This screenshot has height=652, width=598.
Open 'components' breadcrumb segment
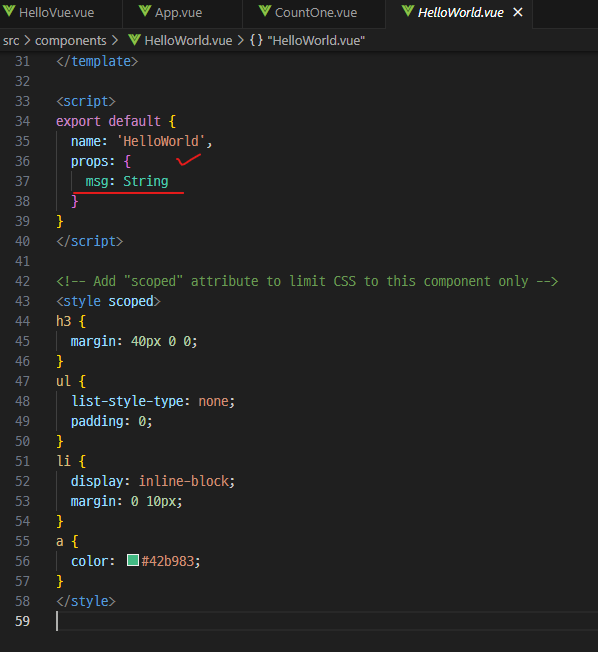[x=71, y=41]
